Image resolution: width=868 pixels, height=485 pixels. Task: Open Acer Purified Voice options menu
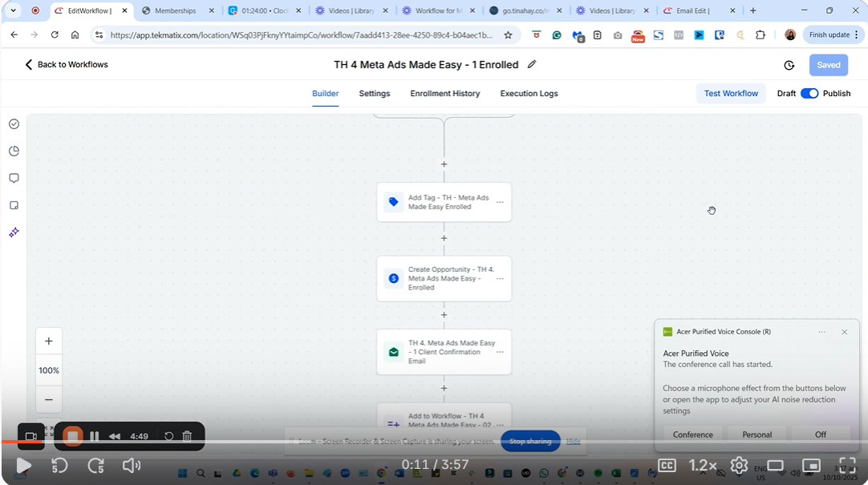pyautogui.click(x=822, y=332)
